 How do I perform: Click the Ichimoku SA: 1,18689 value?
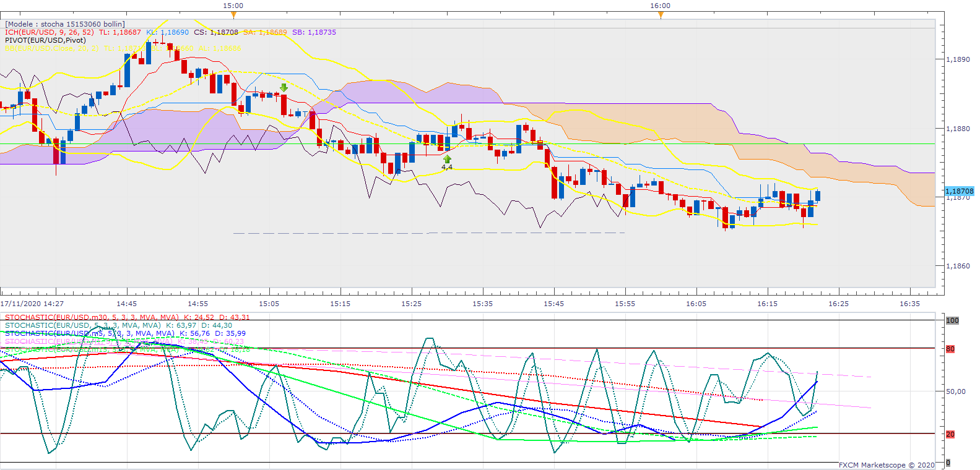(265, 32)
